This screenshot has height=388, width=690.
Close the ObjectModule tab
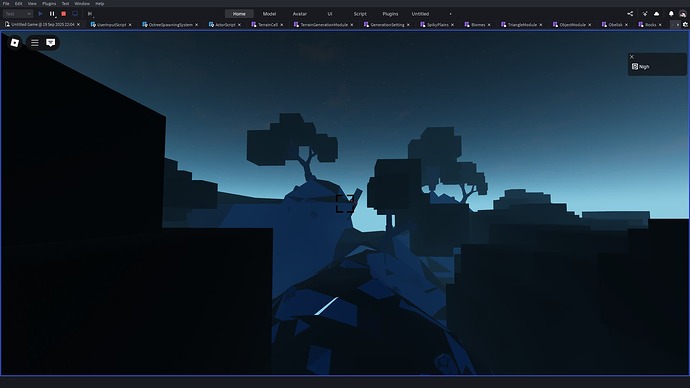click(590, 25)
